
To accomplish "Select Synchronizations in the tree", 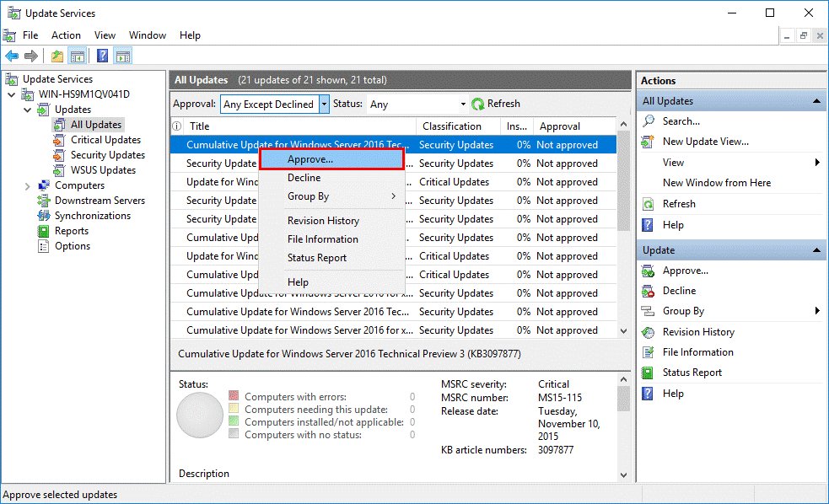I will pos(93,216).
